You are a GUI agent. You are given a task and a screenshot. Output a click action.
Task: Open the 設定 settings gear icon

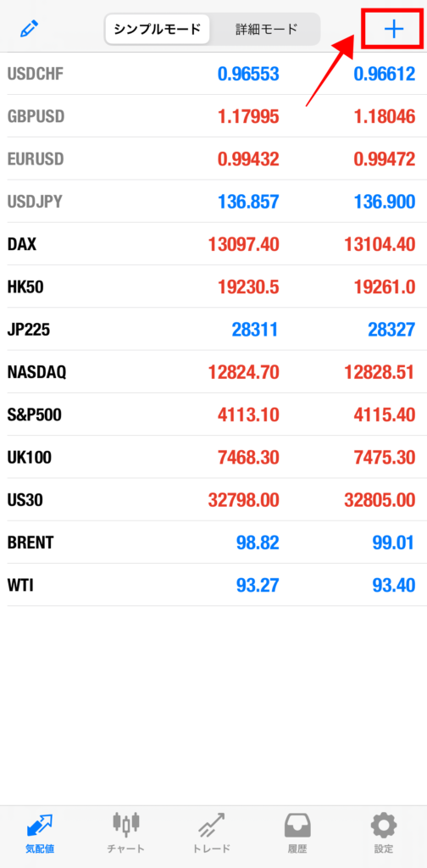point(383,825)
